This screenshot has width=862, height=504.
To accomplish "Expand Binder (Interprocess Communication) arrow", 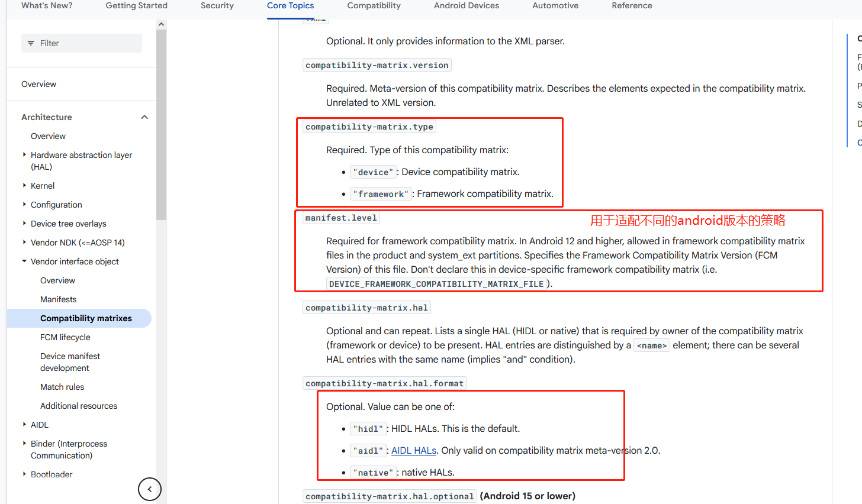I will [x=24, y=444].
